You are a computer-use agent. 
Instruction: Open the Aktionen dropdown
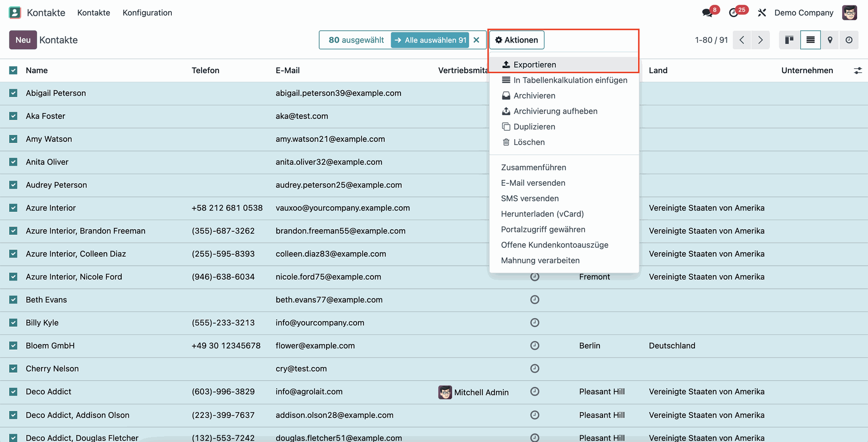point(516,40)
